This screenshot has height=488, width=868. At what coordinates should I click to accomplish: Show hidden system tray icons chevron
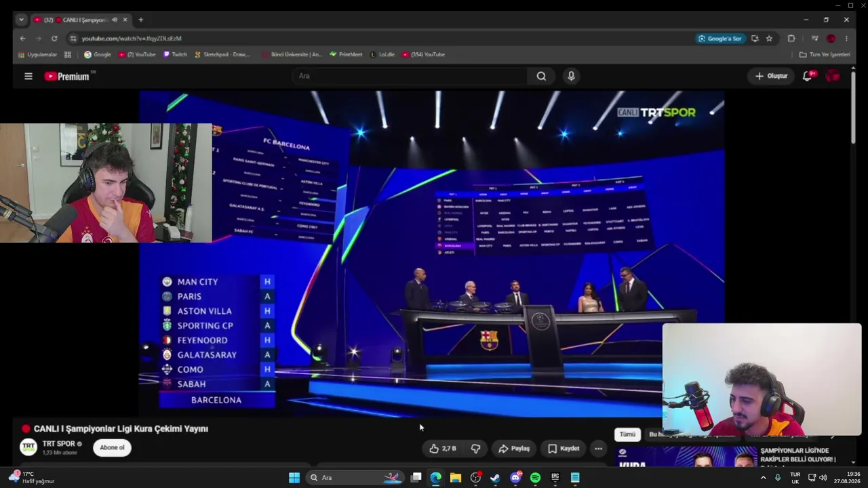tap(763, 478)
